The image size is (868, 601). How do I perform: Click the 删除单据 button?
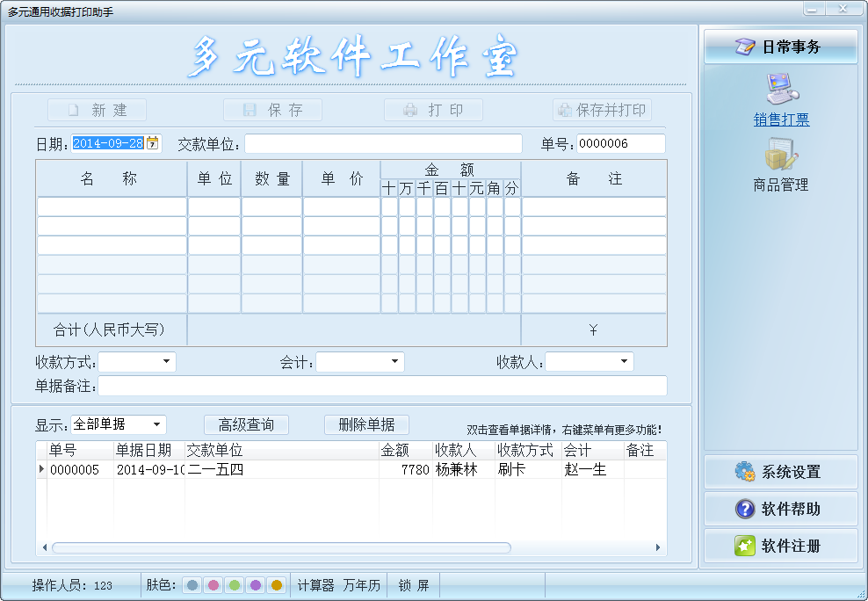point(366,424)
